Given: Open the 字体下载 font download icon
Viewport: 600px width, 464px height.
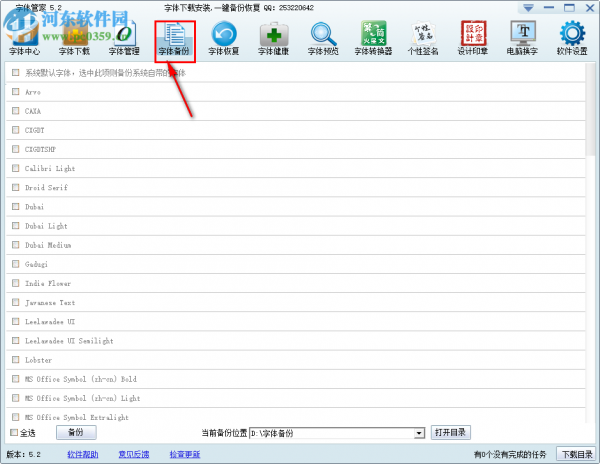Looking at the screenshot, I should click(74, 39).
